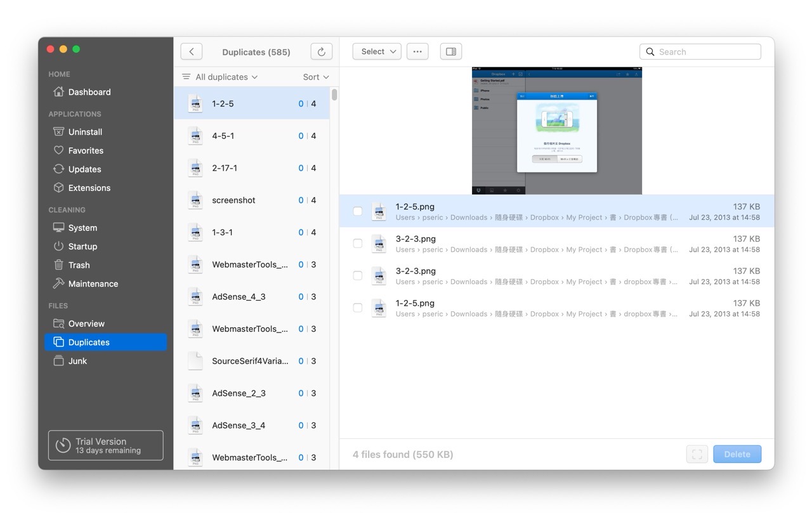Click the Extensions cube icon
Viewport: 812px width, 515px height.
pos(58,188)
